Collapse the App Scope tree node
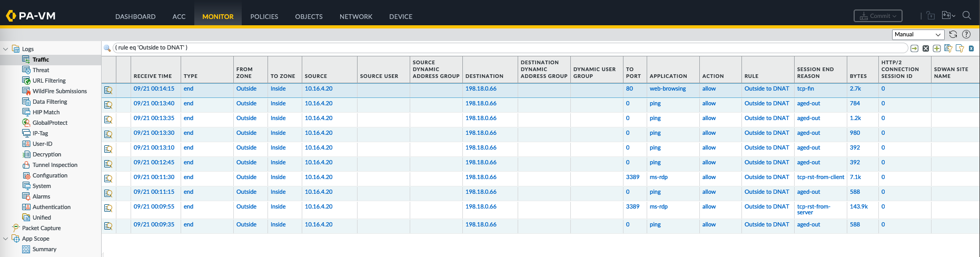 6,239
